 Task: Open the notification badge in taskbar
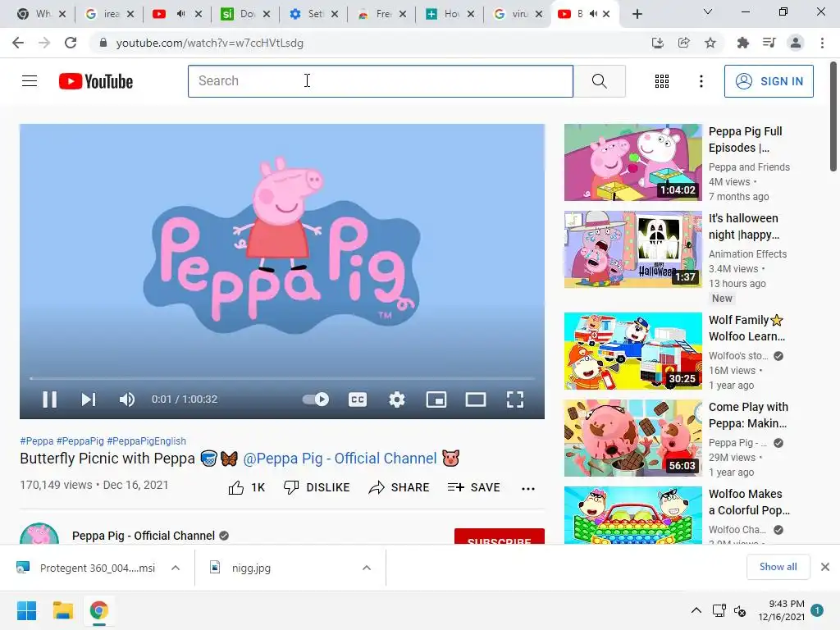(x=817, y=610)
